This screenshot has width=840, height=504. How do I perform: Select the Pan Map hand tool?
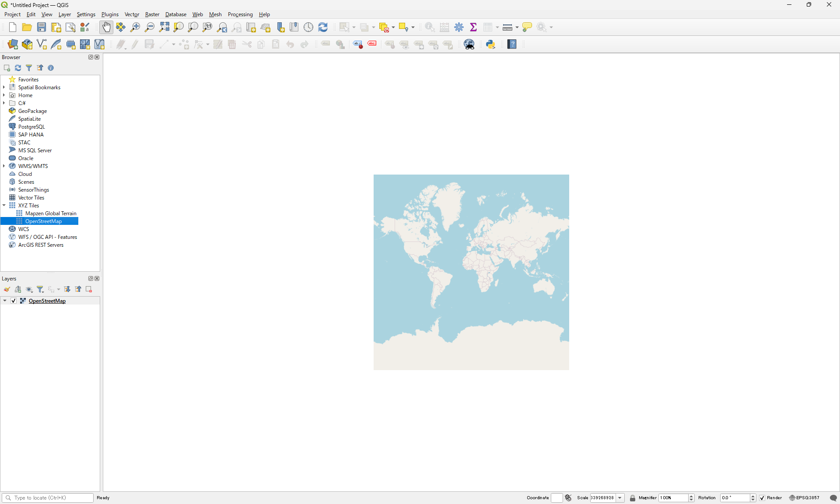pos(106,27)
